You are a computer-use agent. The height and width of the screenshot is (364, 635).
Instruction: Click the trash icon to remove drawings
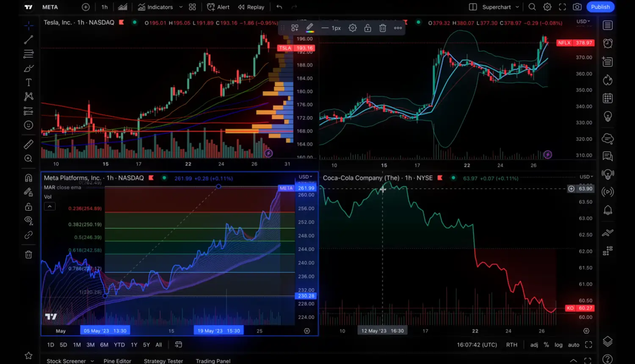[x=28, y=254]
